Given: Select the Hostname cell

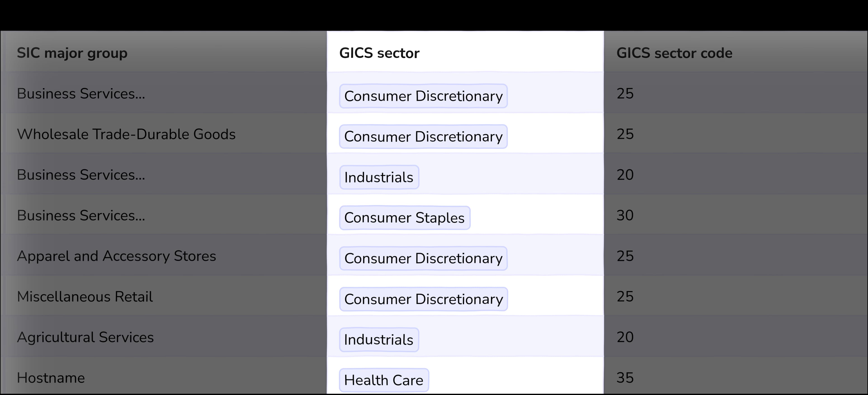Looking at the screenshot, I should pos(51,378).
